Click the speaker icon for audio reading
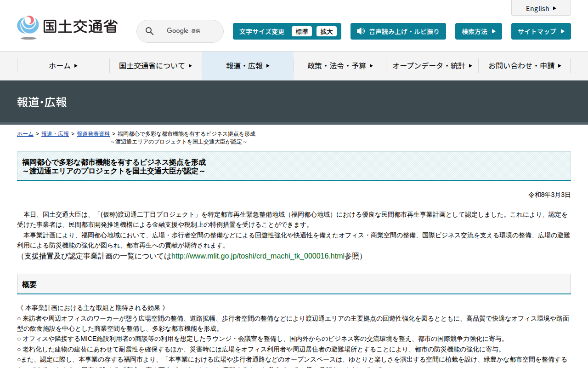Screen dimensions: 588x368 [361, 31]
